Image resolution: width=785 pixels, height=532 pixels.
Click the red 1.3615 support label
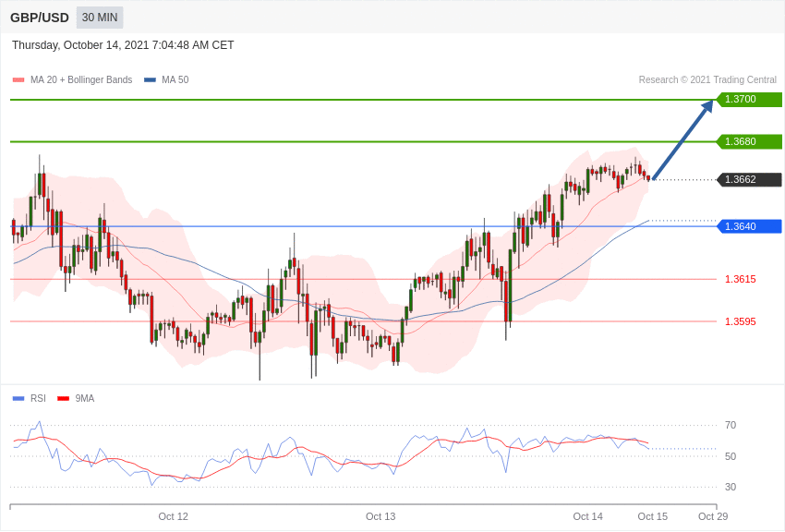point(740,279)
